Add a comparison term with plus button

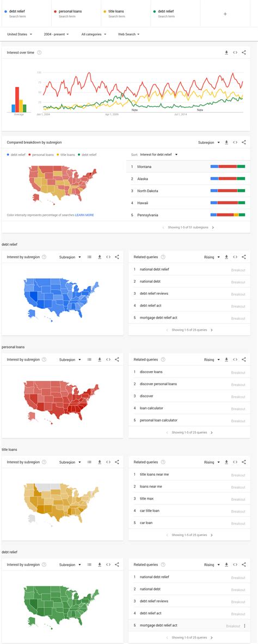225,14
